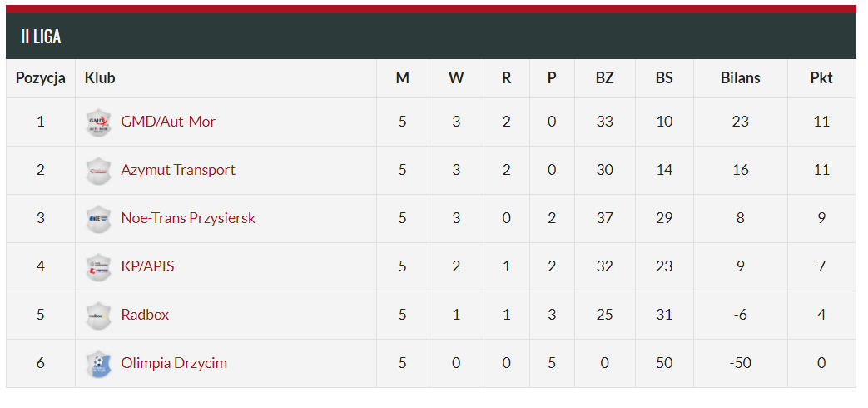Click the Pozycja column header

click(41, 78)
